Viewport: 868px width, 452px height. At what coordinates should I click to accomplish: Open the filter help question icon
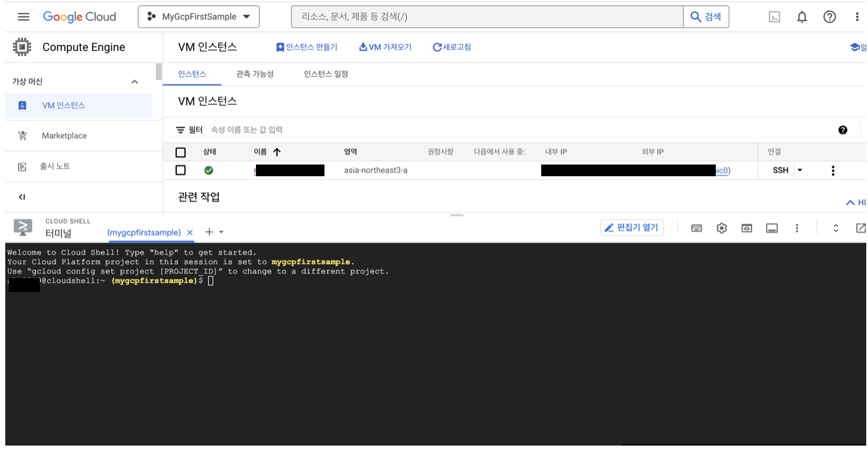(843, 130)
